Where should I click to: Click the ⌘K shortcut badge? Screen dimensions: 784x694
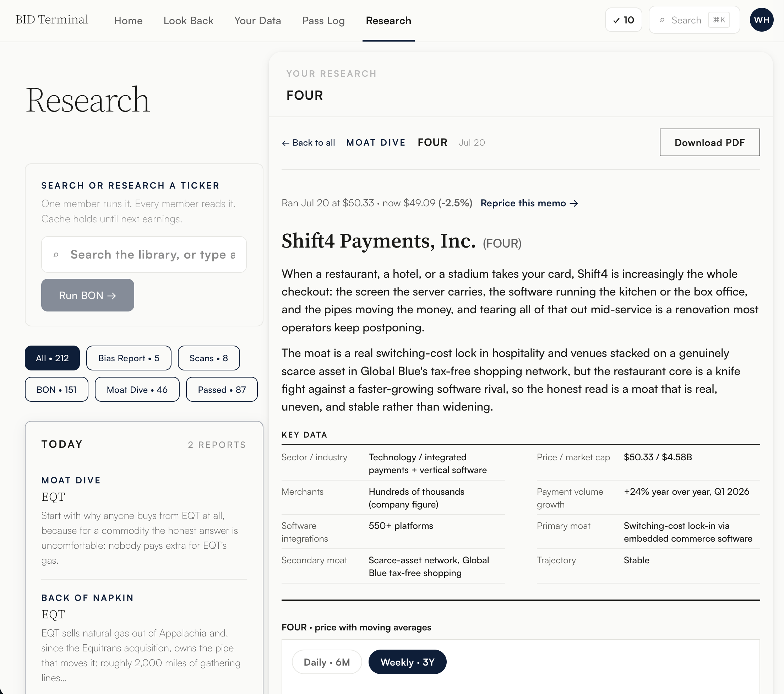[719, 20]
